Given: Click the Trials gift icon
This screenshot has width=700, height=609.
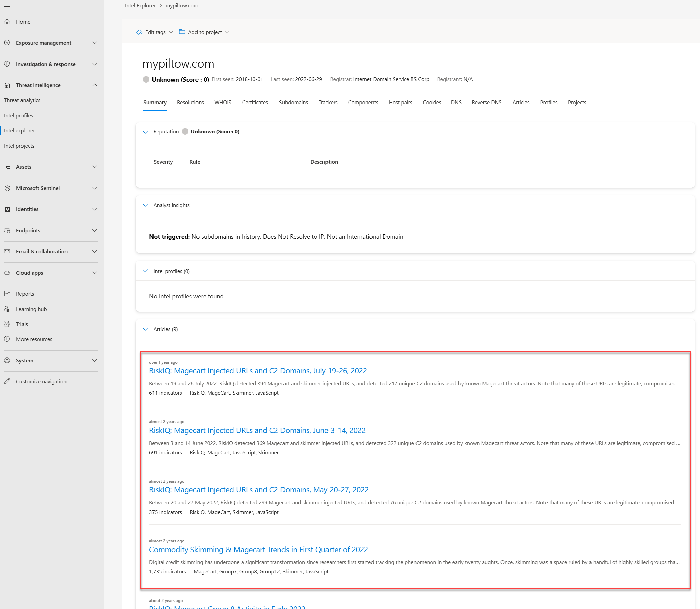Looking at the screenshot, I should click(x=7, y=324).
